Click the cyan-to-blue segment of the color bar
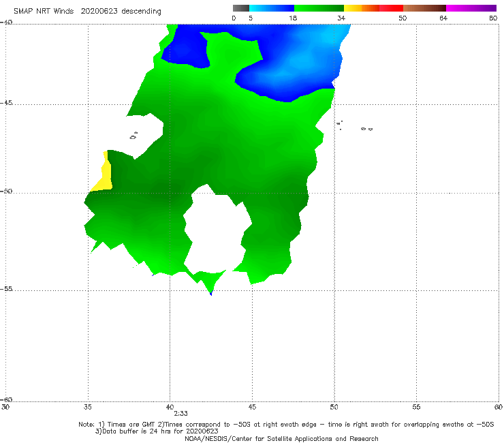The width and height of the screenshot is (504, 443). (272, 8)
